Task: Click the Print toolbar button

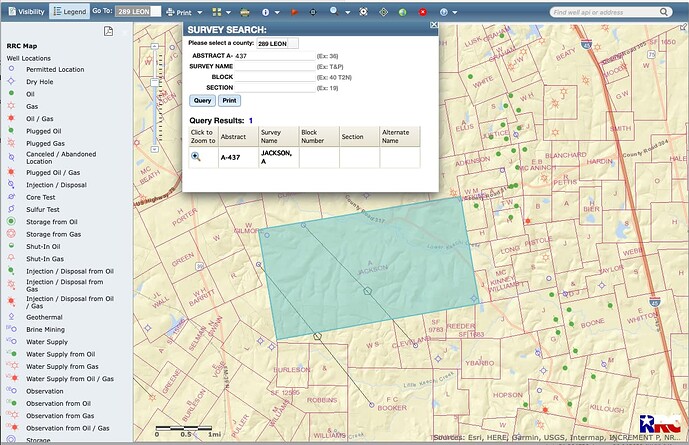Action: tap(179, 12)
